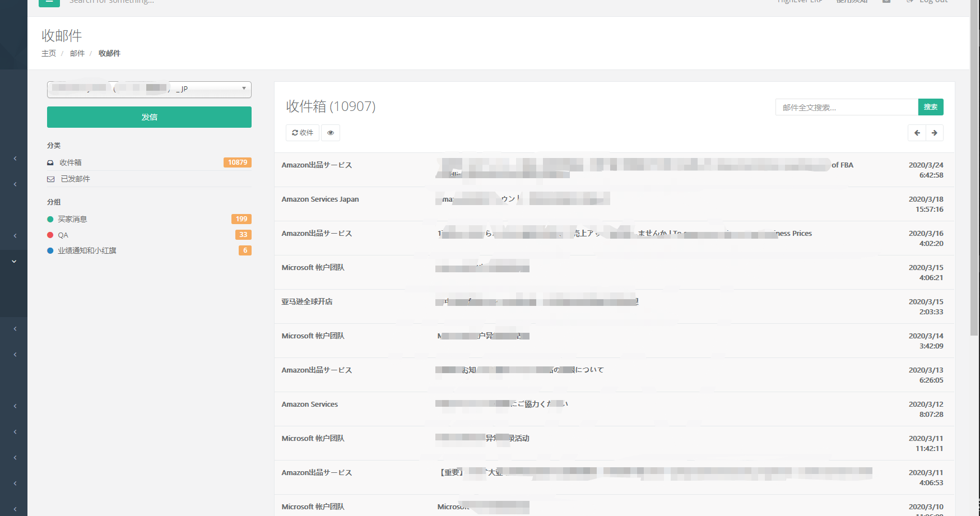This screenshot has width=980, height=516.
Task: Click the 收件 refresh mail button
Action: click(x=303, y=133)
